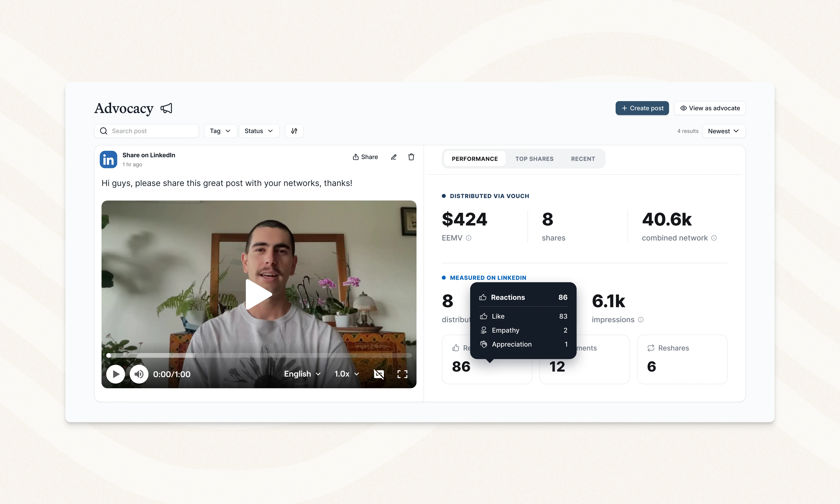Click the Reactions 86 header in tooltip
840x504 pixels.
(523, 297)
